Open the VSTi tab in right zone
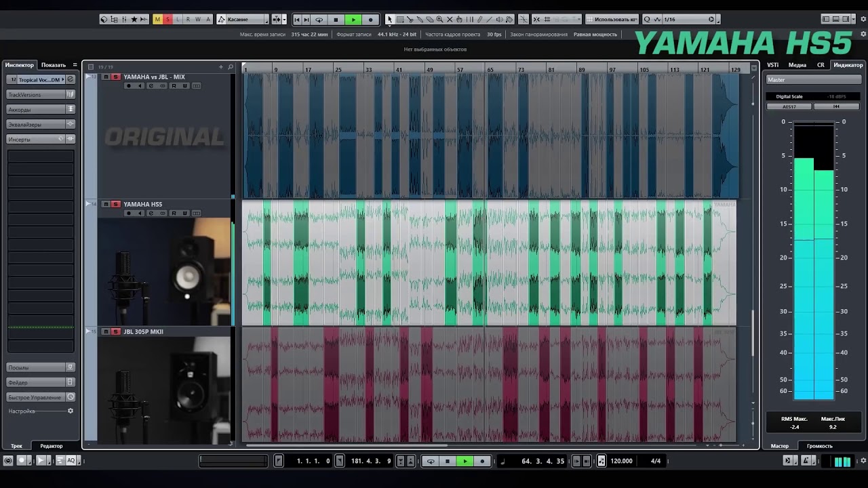This screenshot has height=488, width=868. pos(773,65)
